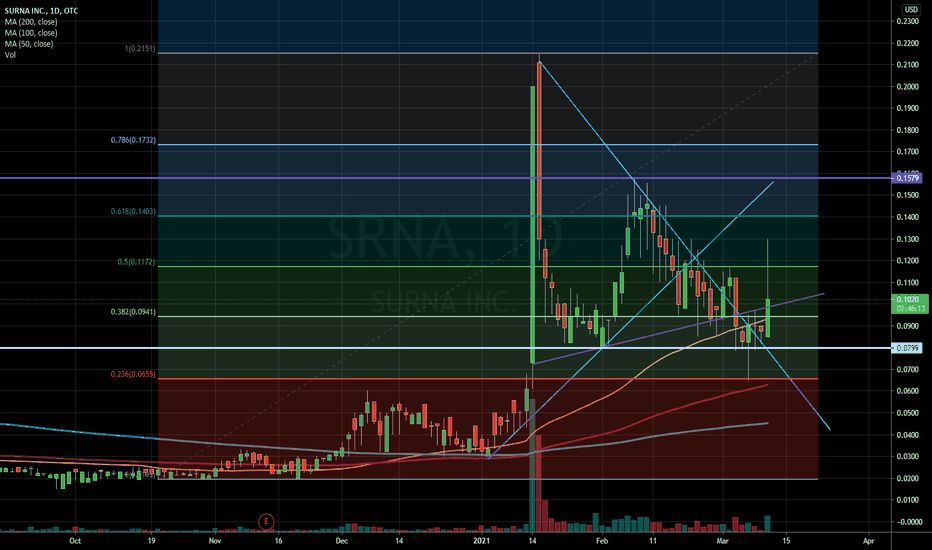Click the 0.1200 price axis label

[x=907, y=260]
